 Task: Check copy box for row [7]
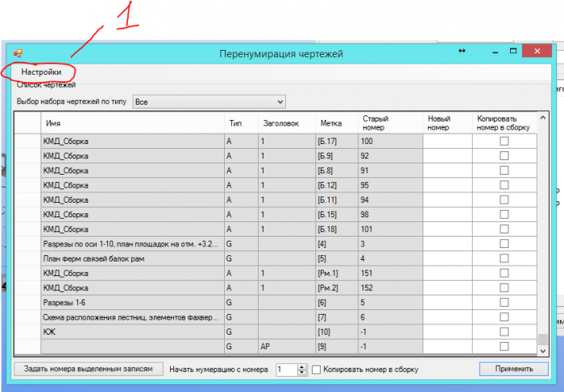tap(504, 317)
